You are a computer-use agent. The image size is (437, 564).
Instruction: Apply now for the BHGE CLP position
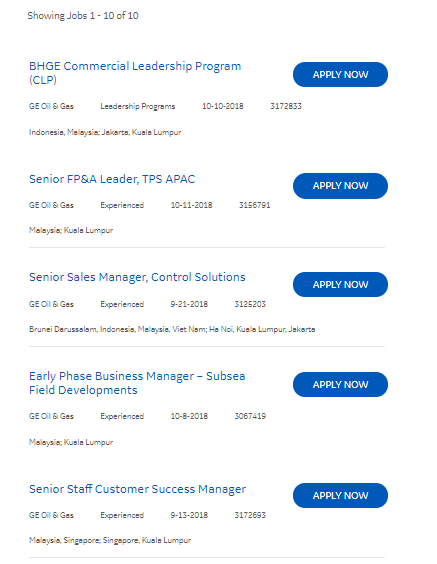pos(340,74)
